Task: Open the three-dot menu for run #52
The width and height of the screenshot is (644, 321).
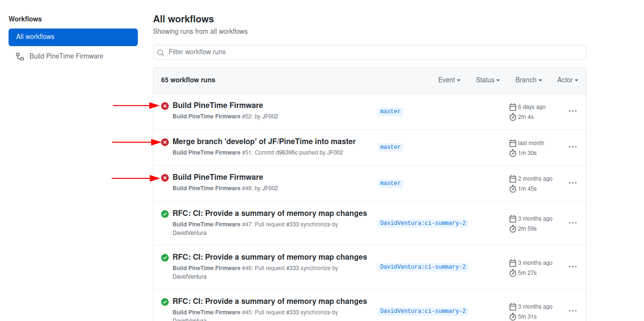Action: (x=573, y=111)
